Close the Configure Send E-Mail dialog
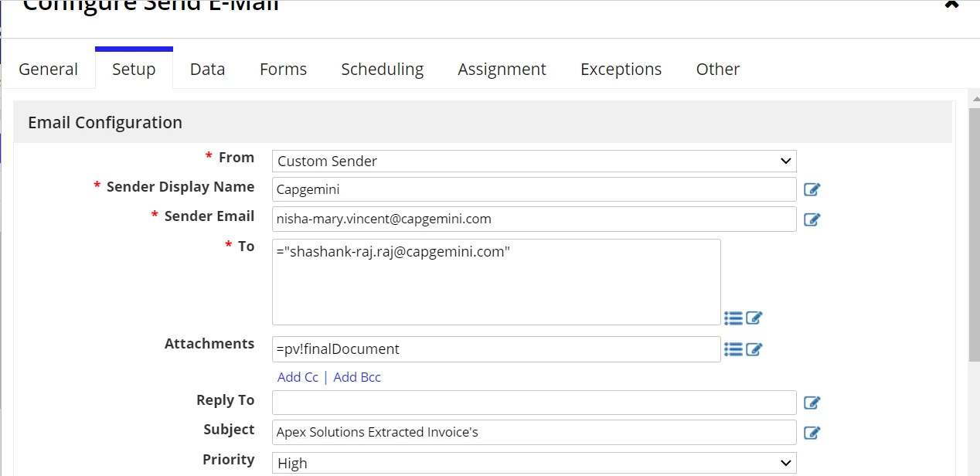Image resolution: width=980 pixels, height=476 pixels. click(x=951, y=4)
